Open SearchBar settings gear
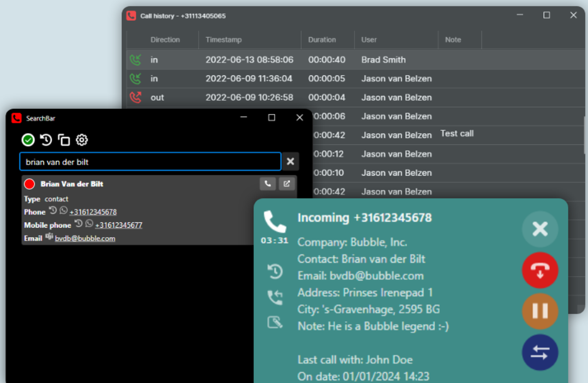The image size is (588, 383). (x=82, y=140)
